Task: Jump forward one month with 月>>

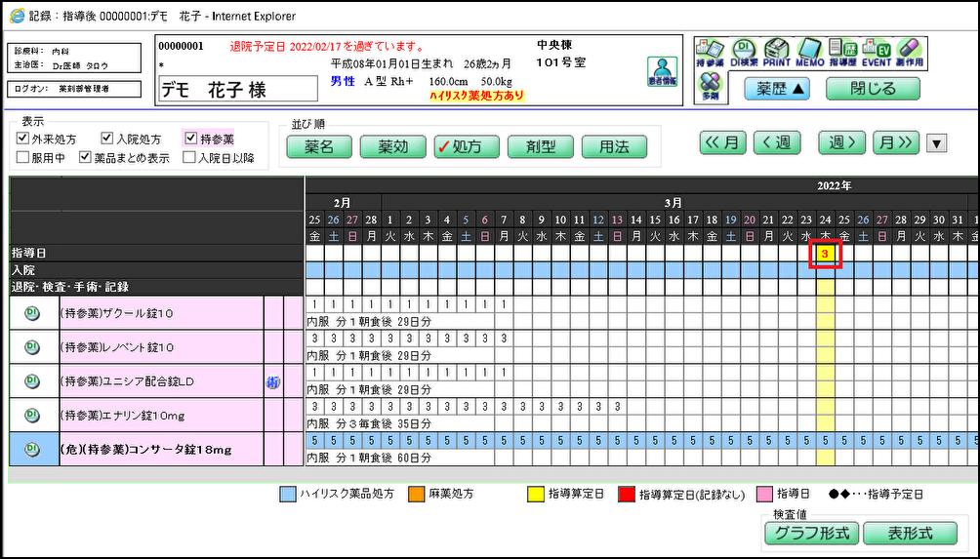Action: [896, 143]
